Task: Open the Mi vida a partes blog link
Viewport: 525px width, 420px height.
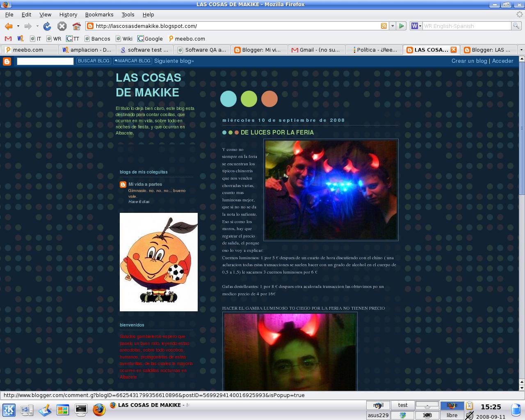Action: point(145,185)
